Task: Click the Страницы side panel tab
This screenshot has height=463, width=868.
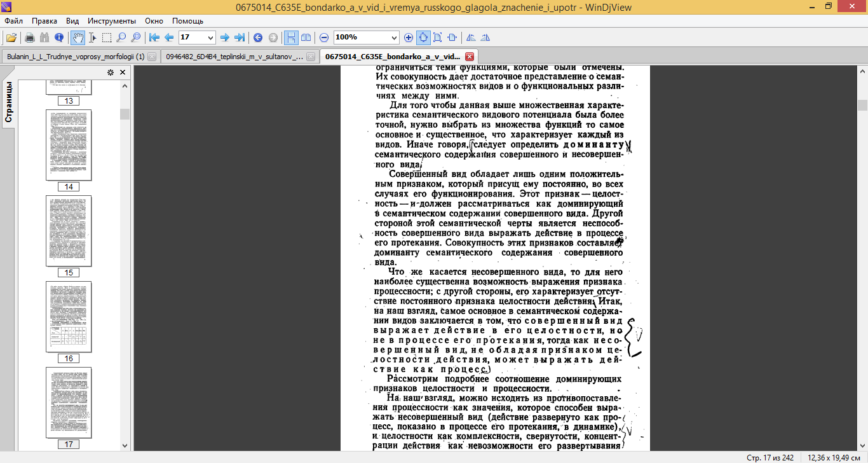Action: click(x=9, y=102)
